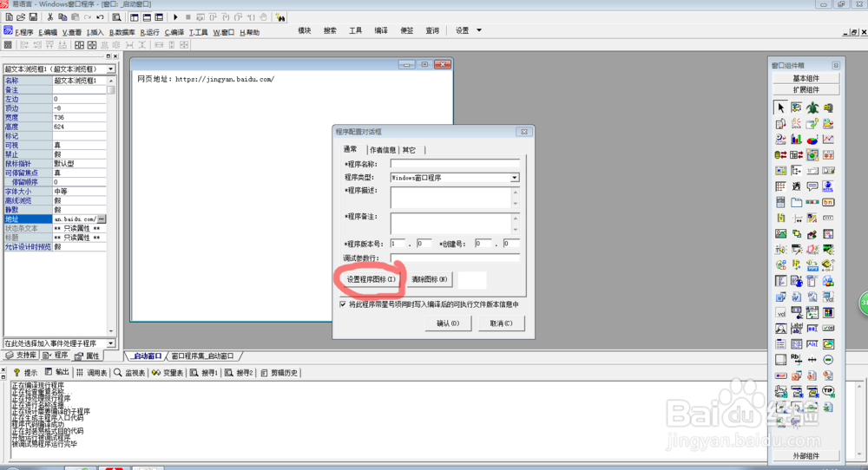Select the TIP balloon component icon
The width and height of the screenshot is (868, 470).
pos(828,391)
